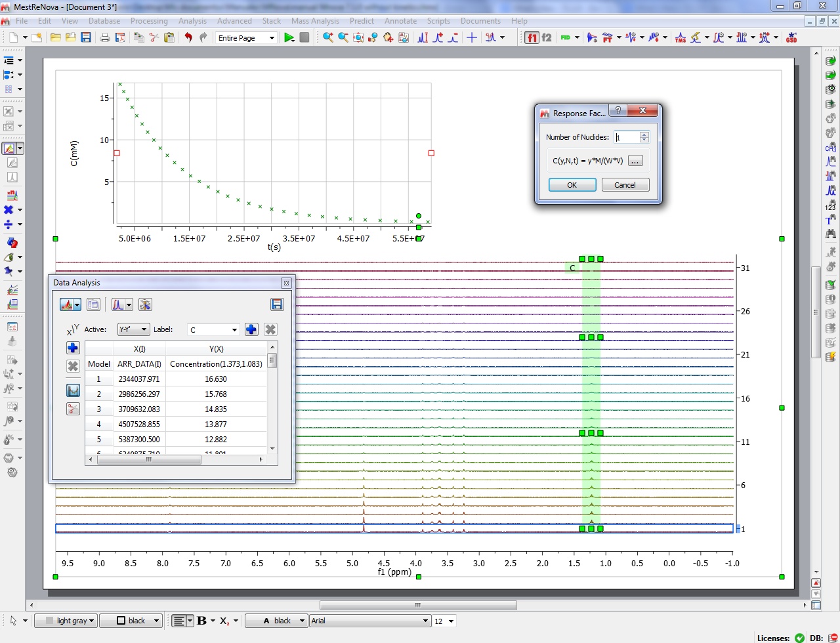Toggle bold text formatting

point(201,621)
